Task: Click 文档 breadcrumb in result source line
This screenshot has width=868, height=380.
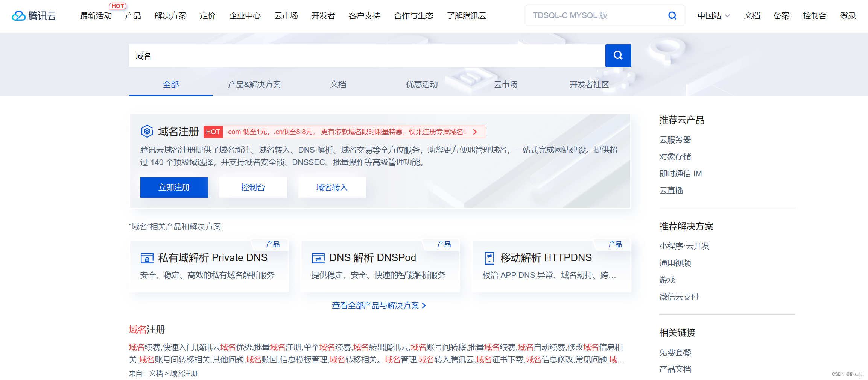Action: [156, 374]
